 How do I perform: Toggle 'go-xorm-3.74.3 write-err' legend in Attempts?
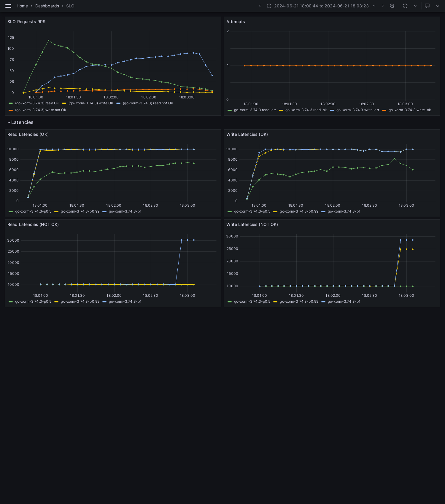point(358,110)
